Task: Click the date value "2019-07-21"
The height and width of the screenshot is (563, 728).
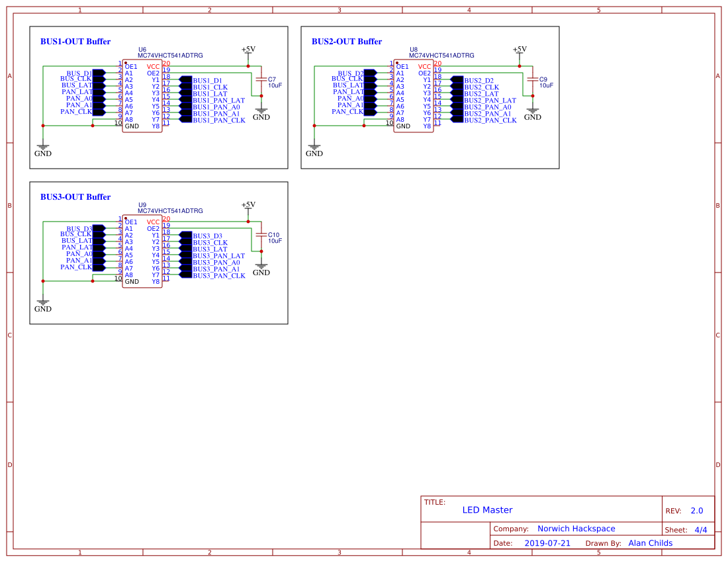Action: 547,543
